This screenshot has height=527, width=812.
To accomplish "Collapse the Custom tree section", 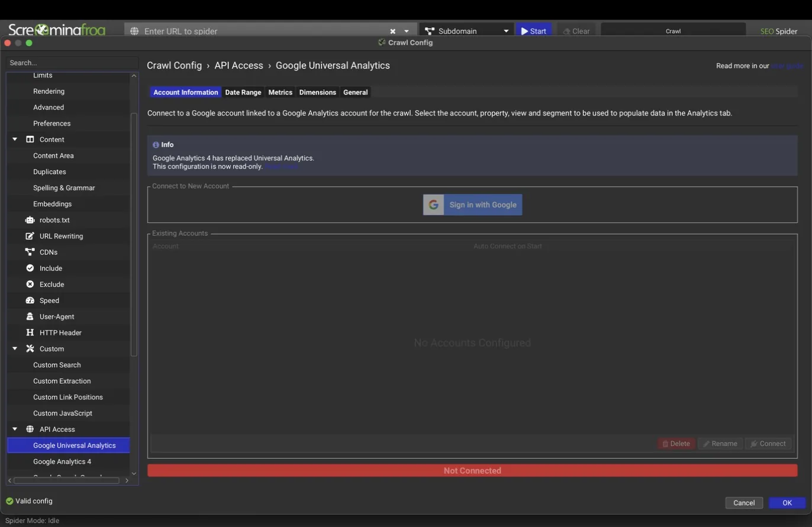I will (15, 349).
